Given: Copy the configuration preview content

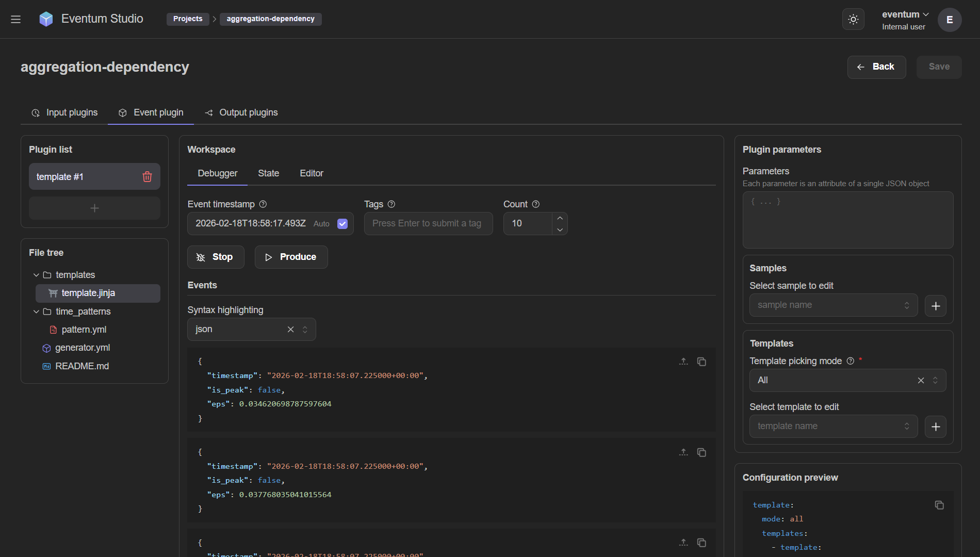Looking at the screenshot, I should (939, 505).
